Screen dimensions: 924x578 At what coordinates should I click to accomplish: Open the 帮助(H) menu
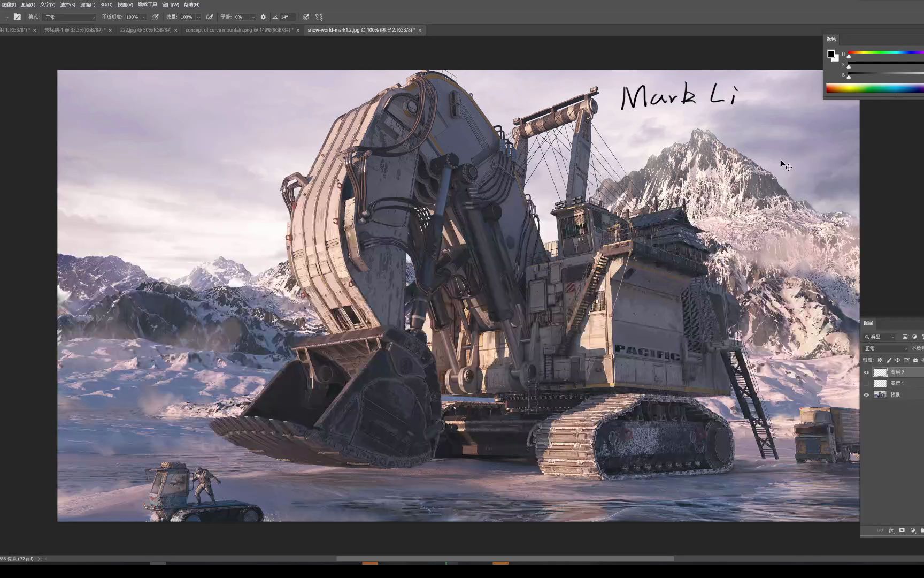(x=191, y=5)
